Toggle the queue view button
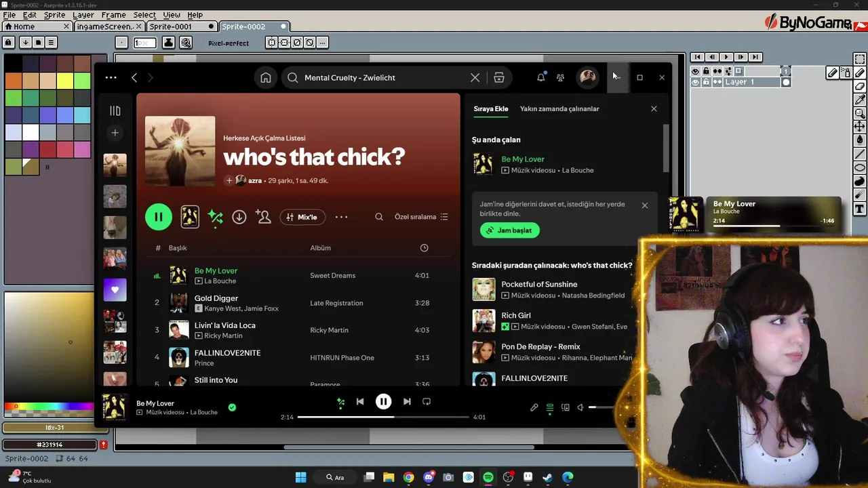 coord(550,407)
